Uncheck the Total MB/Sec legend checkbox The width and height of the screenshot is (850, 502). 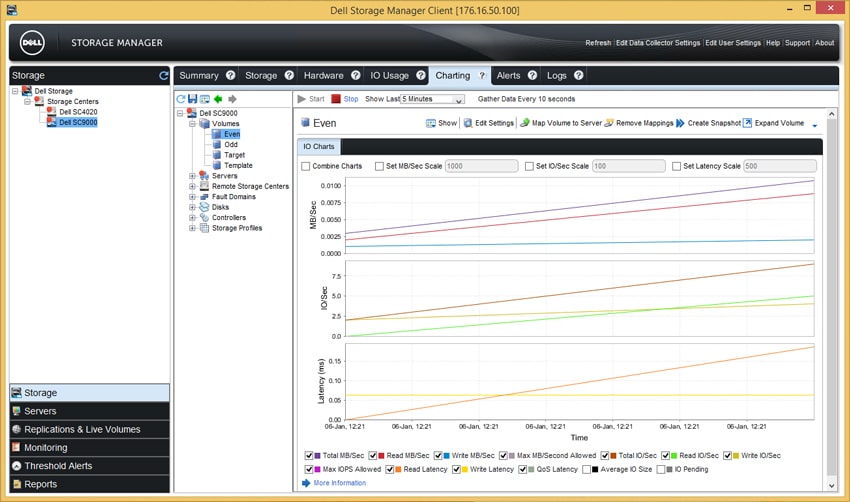point(309,455)
